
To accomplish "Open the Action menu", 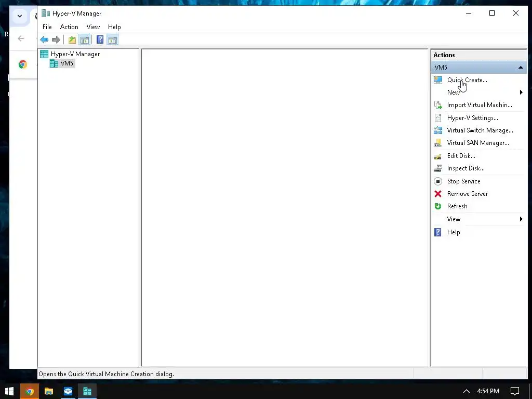I will (x=69, y=27).
